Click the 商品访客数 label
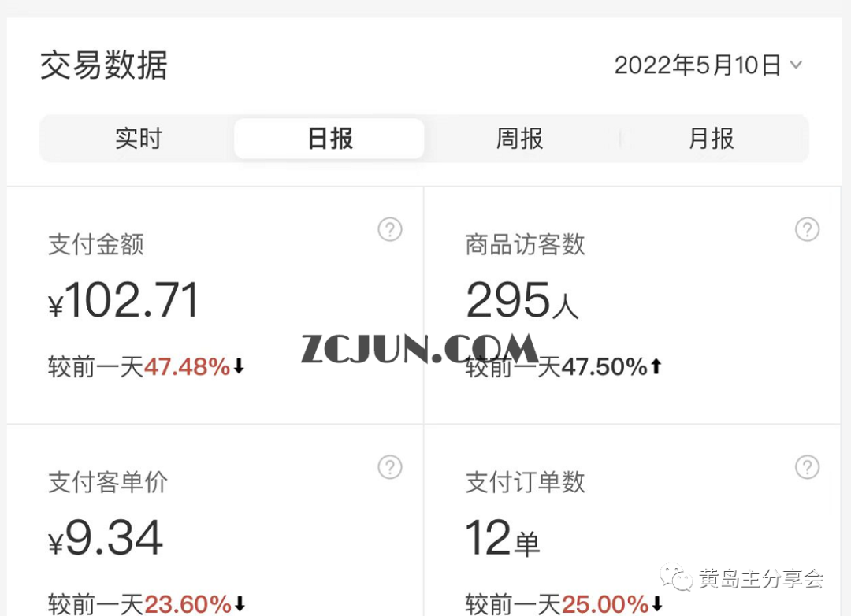This screenshot has width=851, height=616. [x=526, y=244]
